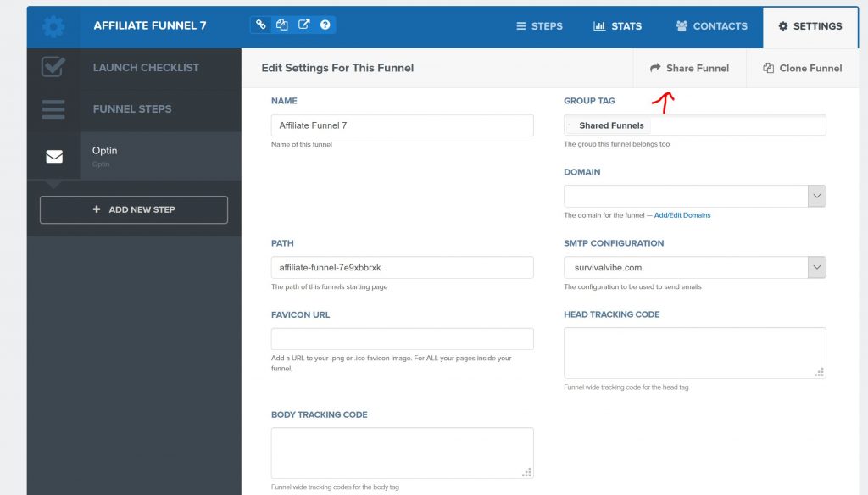Screen dimensions: 868x495
Task: Click the link icon in header toolbar
Action: (x=261, y=25)
